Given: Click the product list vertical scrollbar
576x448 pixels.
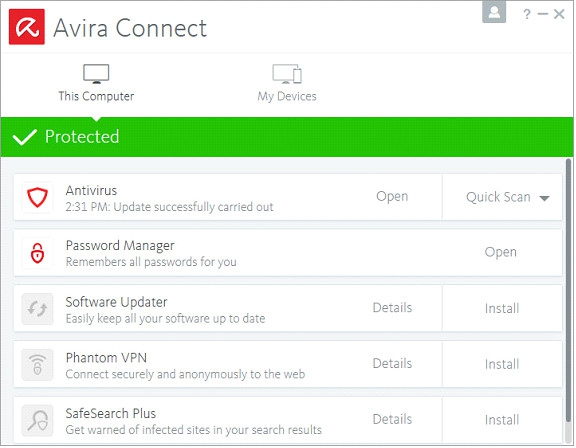Looking at the screenshot, I should 569,290.
